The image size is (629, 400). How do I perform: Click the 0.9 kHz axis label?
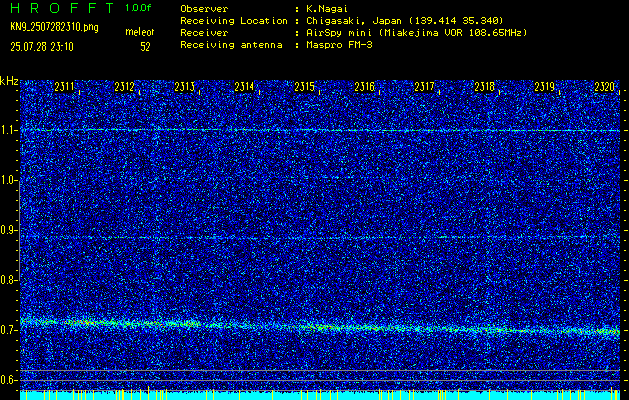point(7,230)
